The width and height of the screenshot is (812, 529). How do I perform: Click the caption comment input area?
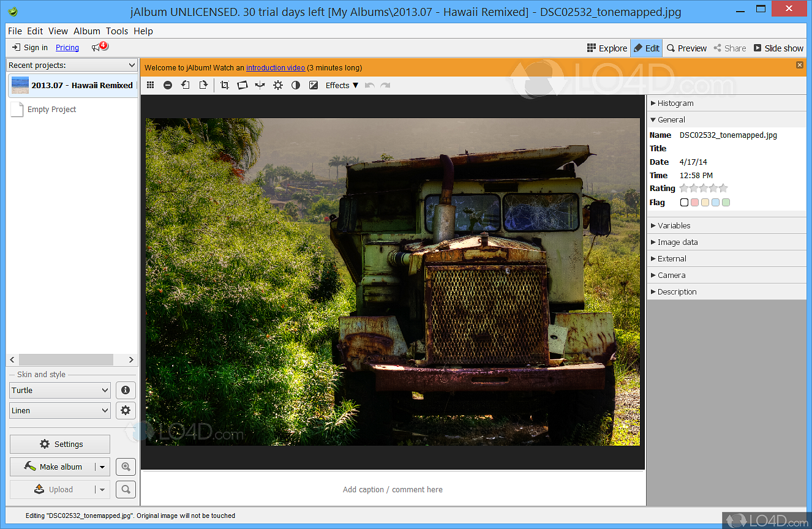pos(393,489)
